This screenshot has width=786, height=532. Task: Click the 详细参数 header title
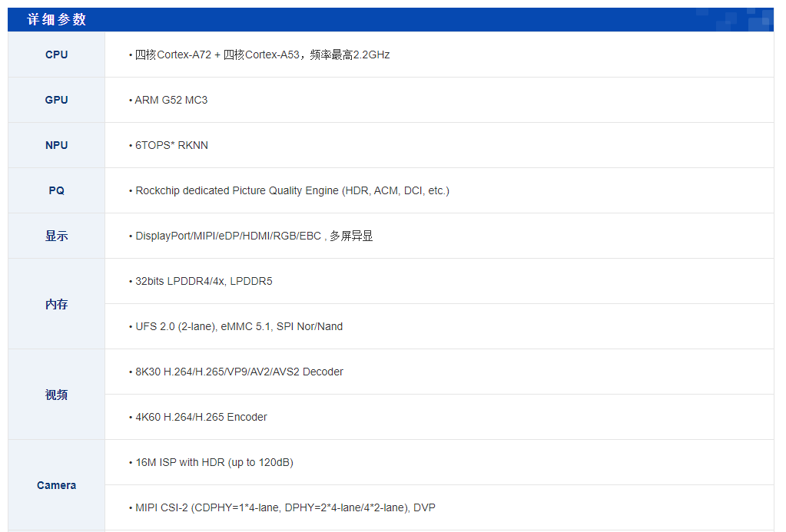pyautogui.click(x=57, y=19)
